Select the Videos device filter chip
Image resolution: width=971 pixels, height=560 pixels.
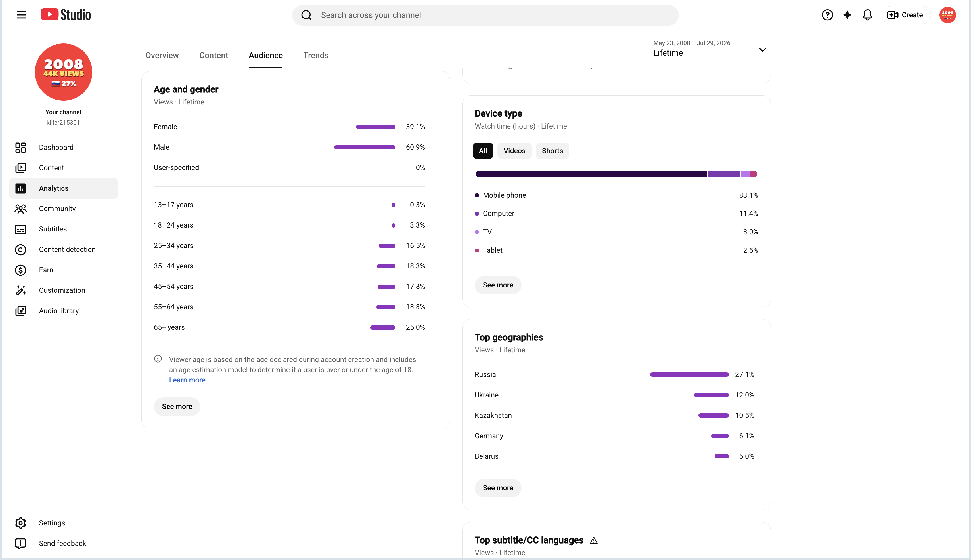(514, 151)
